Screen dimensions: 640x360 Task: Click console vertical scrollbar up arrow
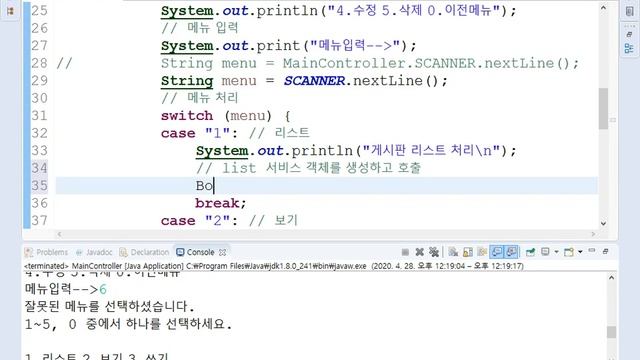tap(611, 278)
